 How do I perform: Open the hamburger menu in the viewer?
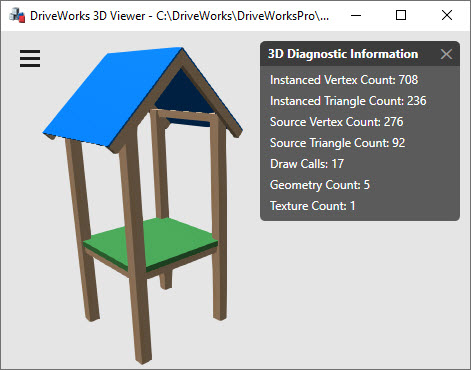tap(30, 58)
